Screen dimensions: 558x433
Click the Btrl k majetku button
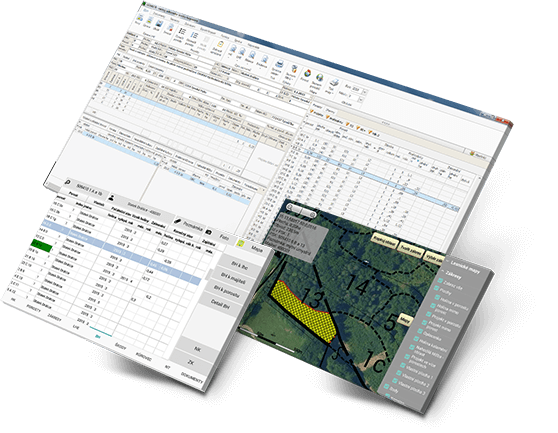pos(233,278)
